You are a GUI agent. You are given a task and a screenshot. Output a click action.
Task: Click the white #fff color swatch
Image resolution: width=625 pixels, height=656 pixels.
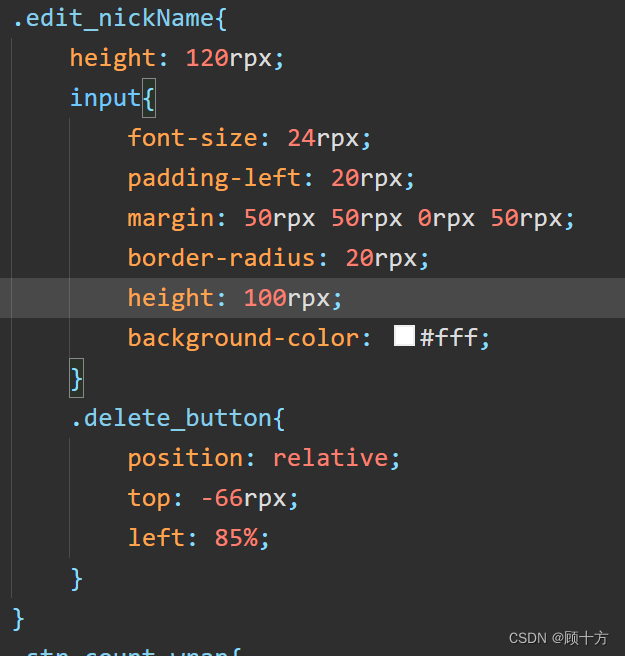pyautogui.click(x=404, y=336)
